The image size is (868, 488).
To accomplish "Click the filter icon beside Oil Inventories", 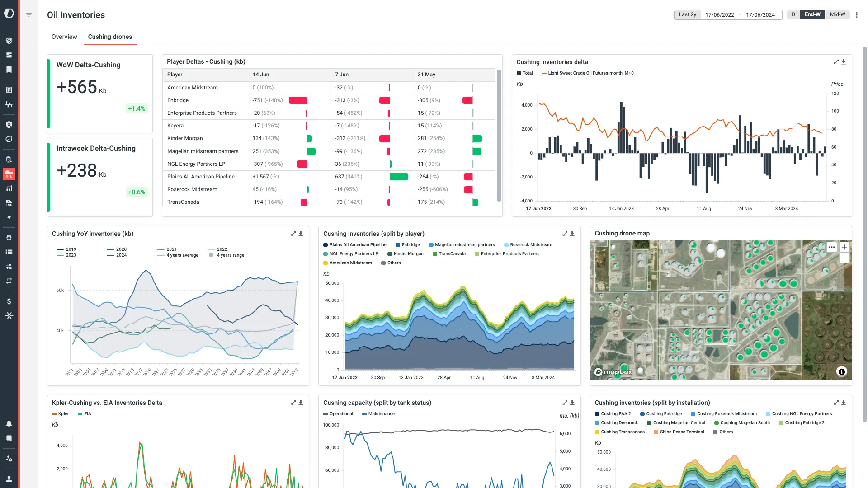I will (x=29, y=15).
